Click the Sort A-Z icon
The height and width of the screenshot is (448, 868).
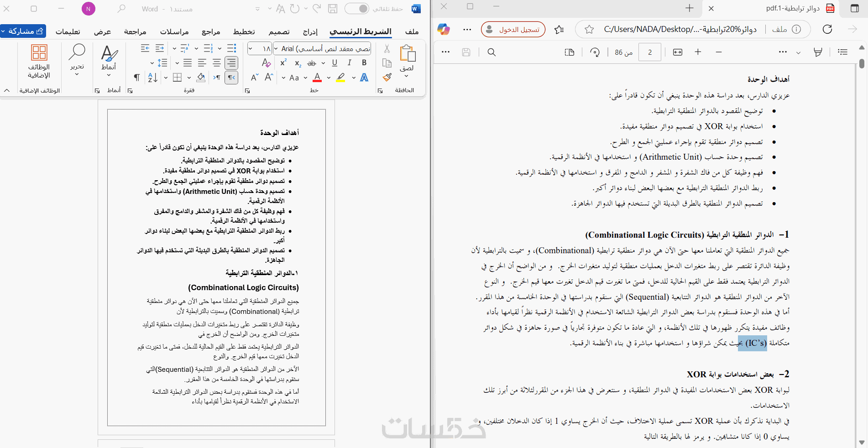[153, 78]
